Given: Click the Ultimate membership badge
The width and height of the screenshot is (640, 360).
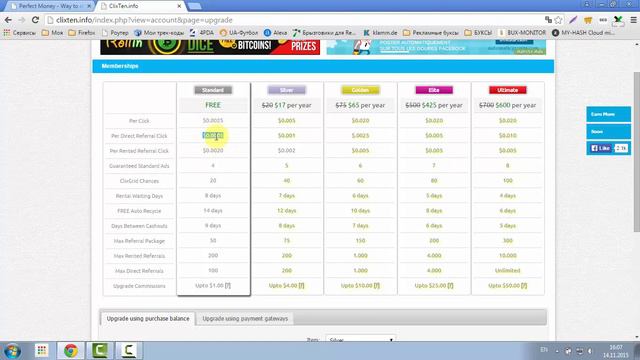Looking at the screenshot, I should (508, 90).
